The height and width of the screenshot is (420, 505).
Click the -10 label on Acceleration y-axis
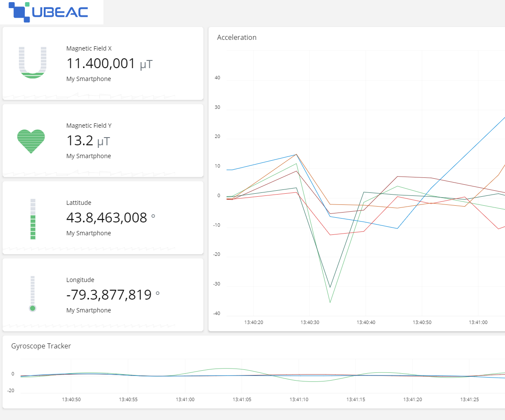[x=217, y=225]
